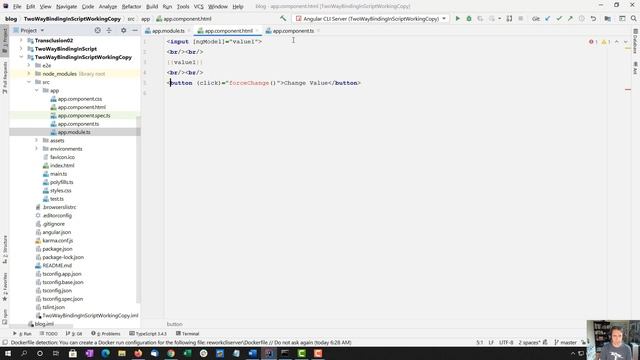Click the green Run button in the toolbar
The width and height of the screenshot is (640, 360).
click(458, 19)
